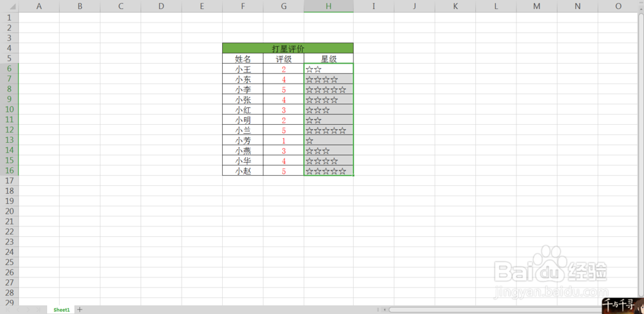Image resolution: width=644 pixels, height=314 pixels.
Task: Click the name cell 小王
Action: 243,69
